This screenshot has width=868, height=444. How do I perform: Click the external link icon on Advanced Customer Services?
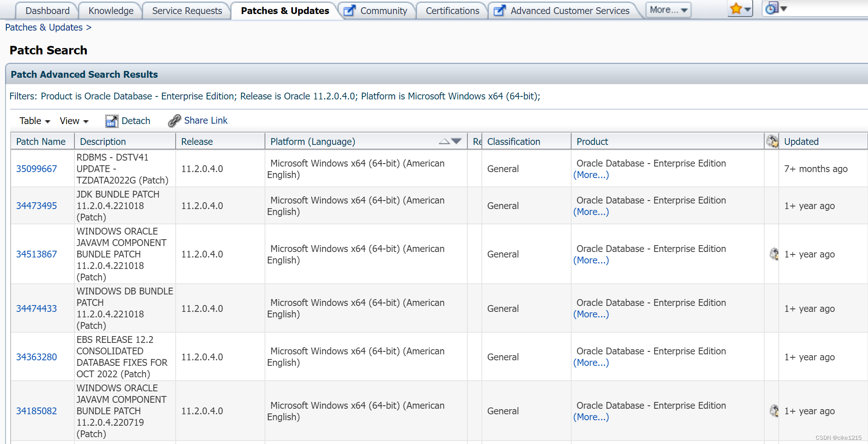click(498, 10)
